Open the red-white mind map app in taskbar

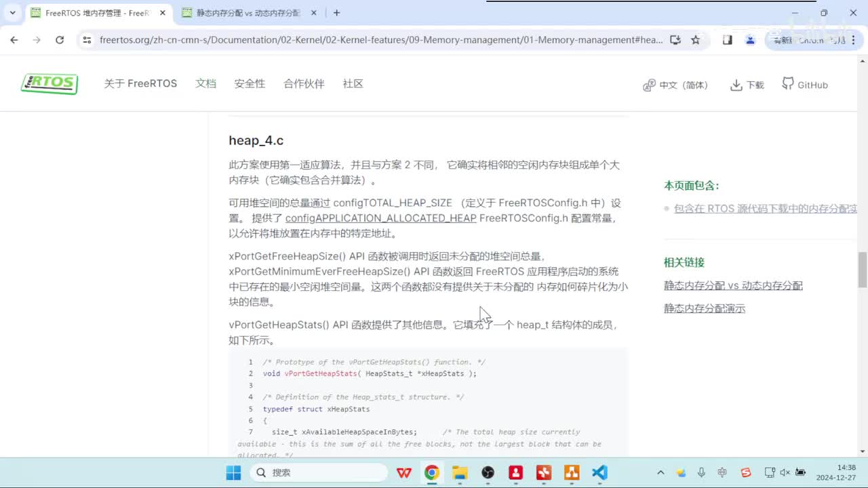tap(544, 472)
